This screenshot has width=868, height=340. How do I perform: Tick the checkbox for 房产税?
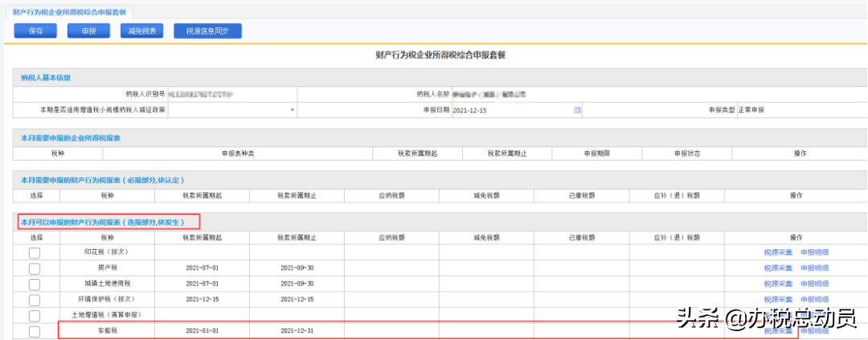point(35,268)
